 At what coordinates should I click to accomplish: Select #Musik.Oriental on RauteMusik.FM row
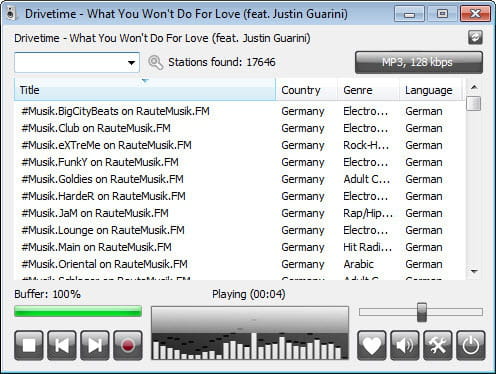(x=238, y=264)
